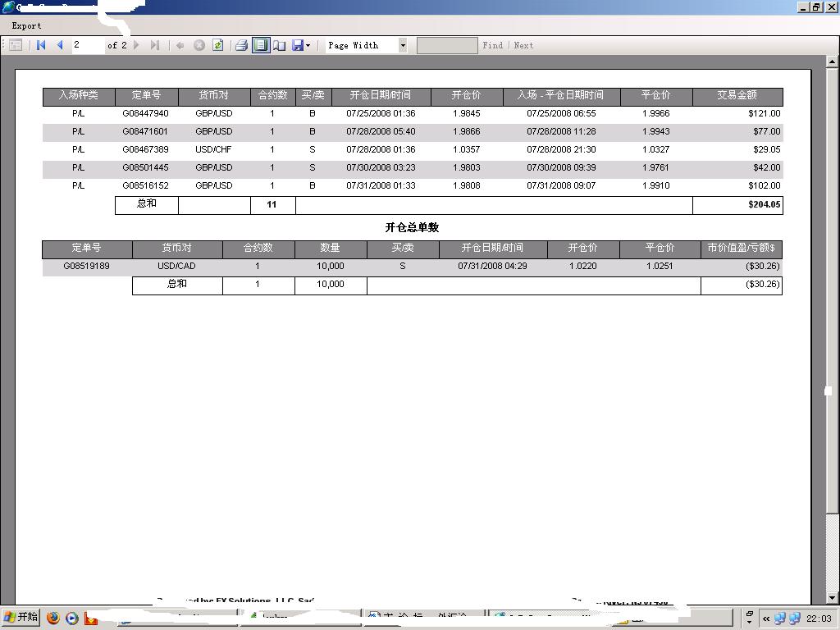Select order number G08471601
Viewport: 840px width, 630px height.
tap(145, 132)
